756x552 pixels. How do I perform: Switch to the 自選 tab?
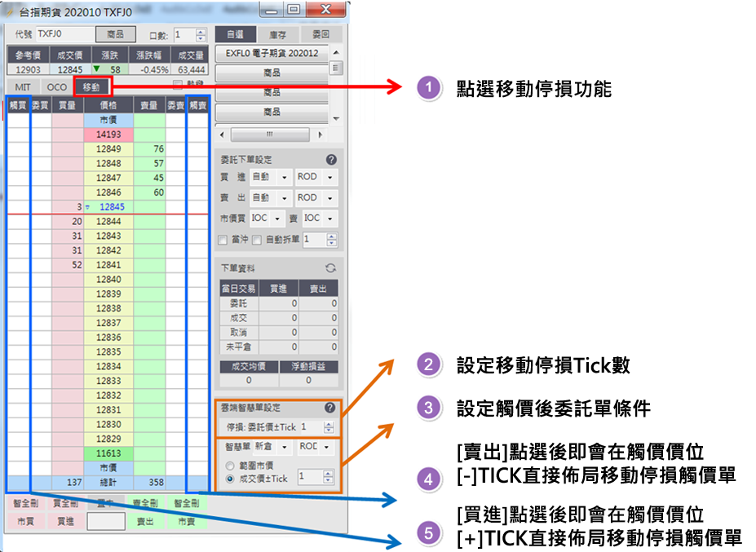pyautogui.click(x=235, y=34)
